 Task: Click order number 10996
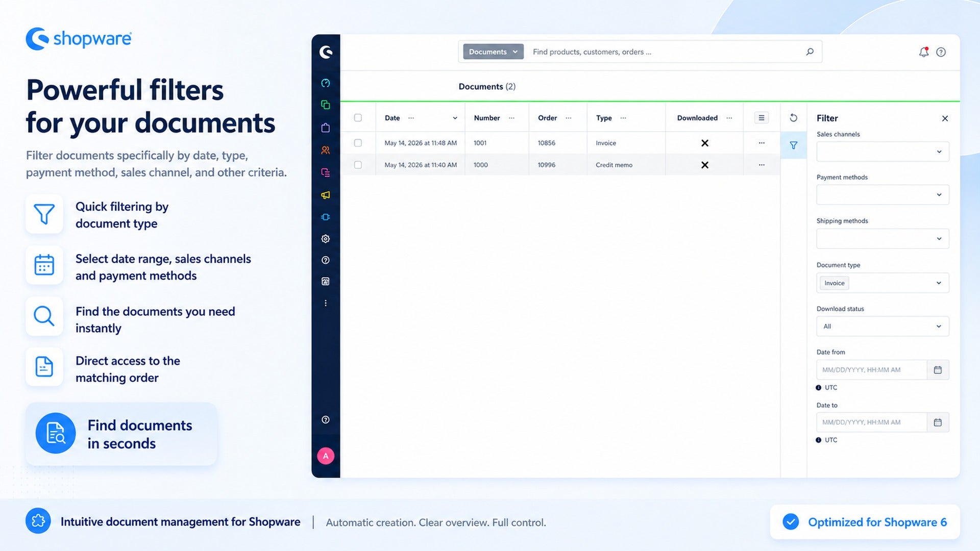tap(546, 165)
